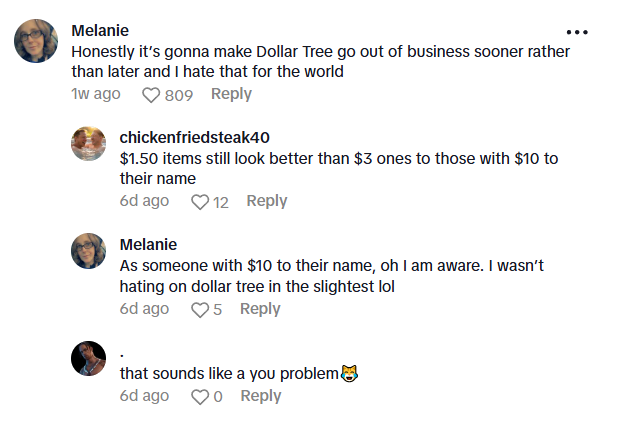The width and height of the screenshot is (619, 425).
Task: Click the "." username of last commenter
Action: pos(121,352)
